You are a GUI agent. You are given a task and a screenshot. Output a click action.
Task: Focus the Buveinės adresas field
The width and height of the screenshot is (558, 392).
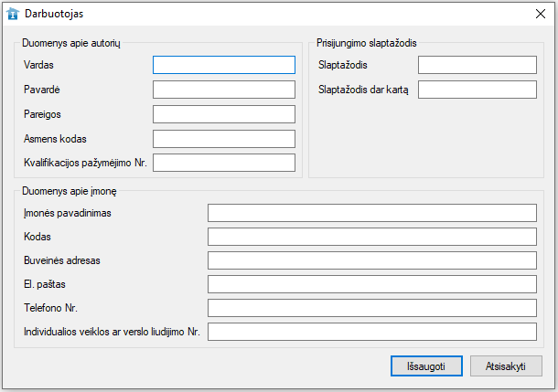point(372,260)
